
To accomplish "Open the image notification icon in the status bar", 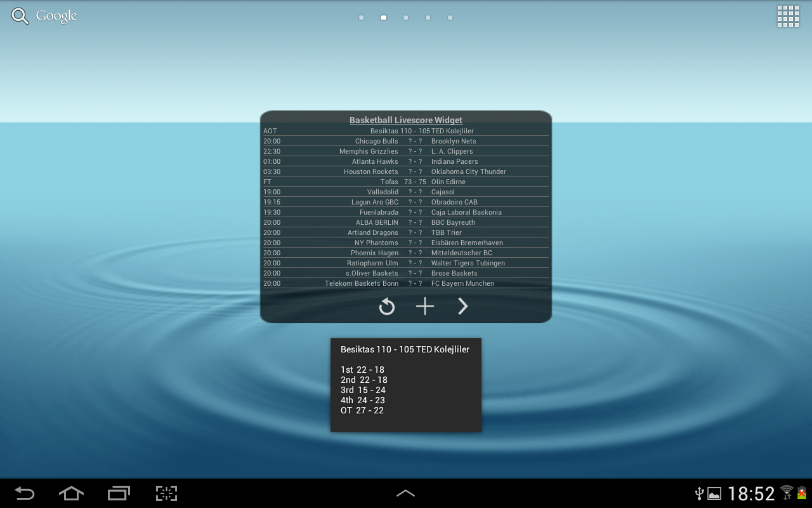I will point(714,493).
